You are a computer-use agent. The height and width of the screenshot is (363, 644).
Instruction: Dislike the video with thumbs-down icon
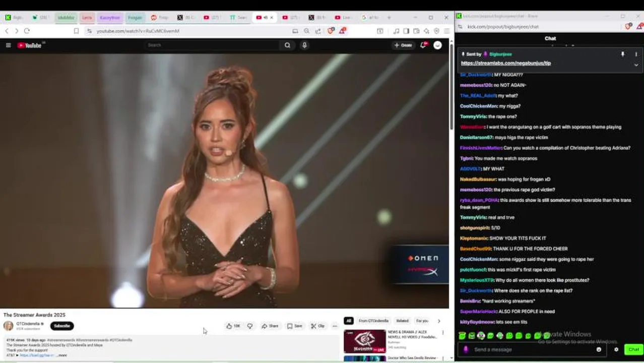250,326
